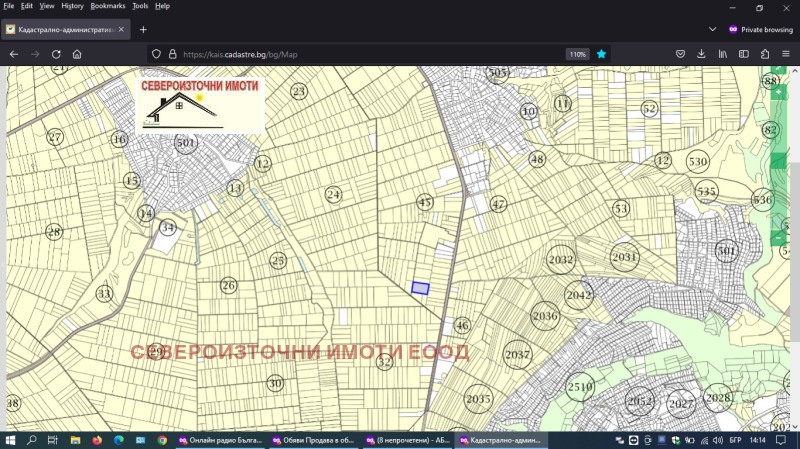This screenshot has width=800, height=449.
Task: Toggle the bookmark star for this page
Action: [x=602, y=54]
